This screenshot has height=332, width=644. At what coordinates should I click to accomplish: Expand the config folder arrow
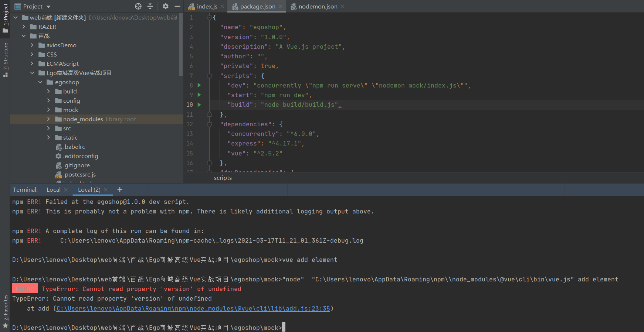click(48, 100)
